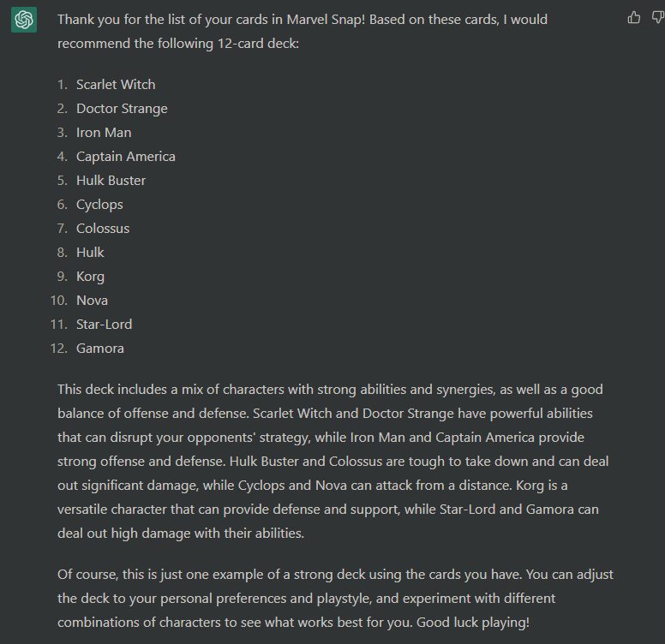Click the "12-card deck:" text
This screenshot has width=665, height=644.
(x=259, y=43)
